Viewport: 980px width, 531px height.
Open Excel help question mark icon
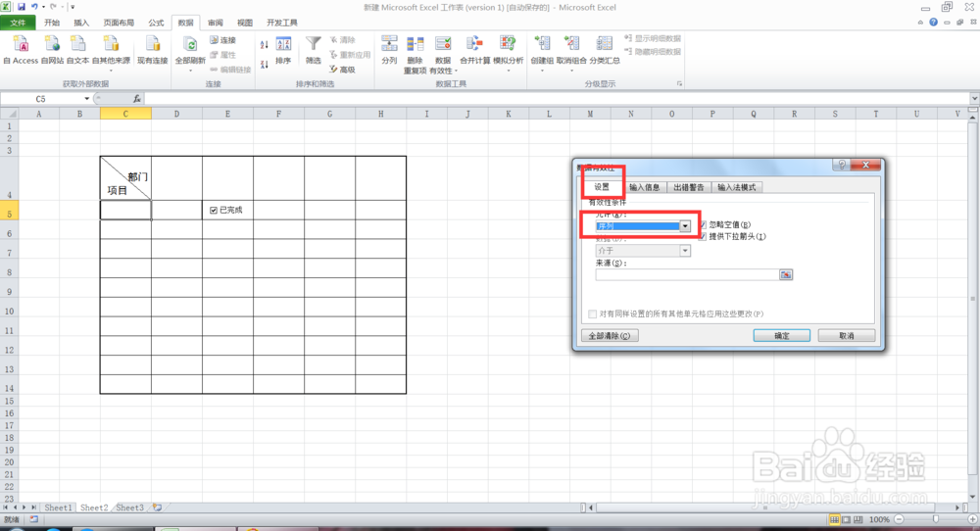tap(933, 22)
